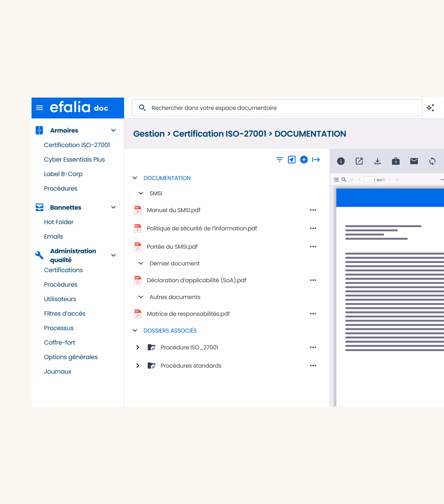Show document information icon

[341, 161]
